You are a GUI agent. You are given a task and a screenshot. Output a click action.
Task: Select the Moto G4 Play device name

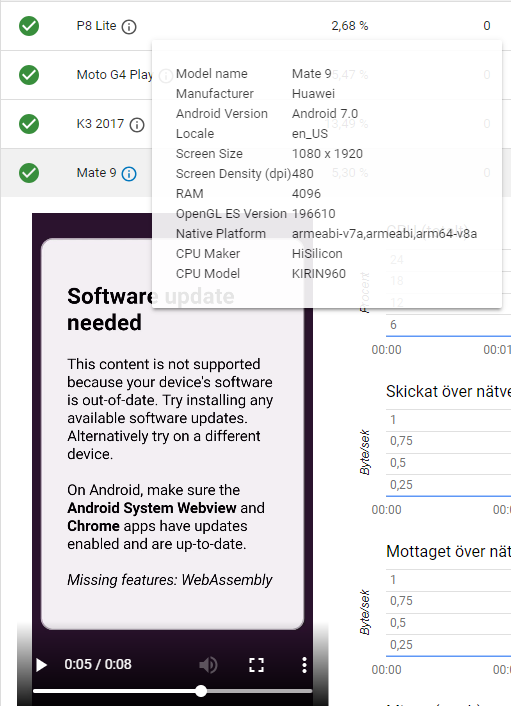(x=114, y=75)
